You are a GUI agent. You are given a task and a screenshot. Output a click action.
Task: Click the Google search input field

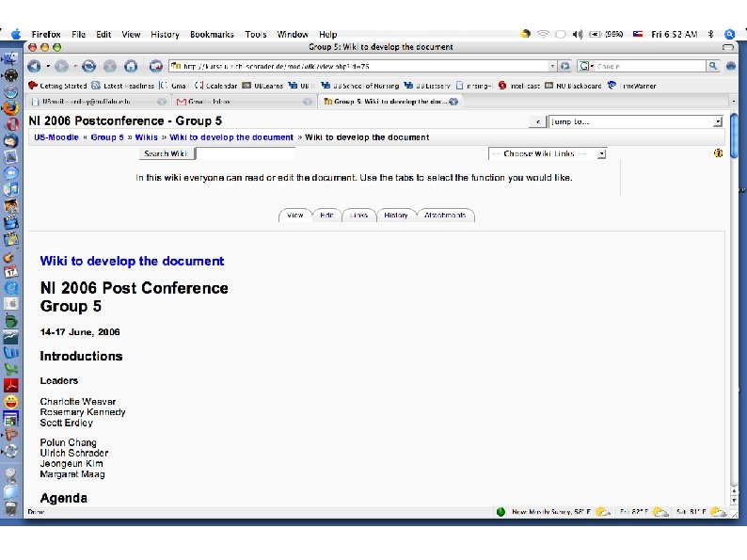pos(650,66)
